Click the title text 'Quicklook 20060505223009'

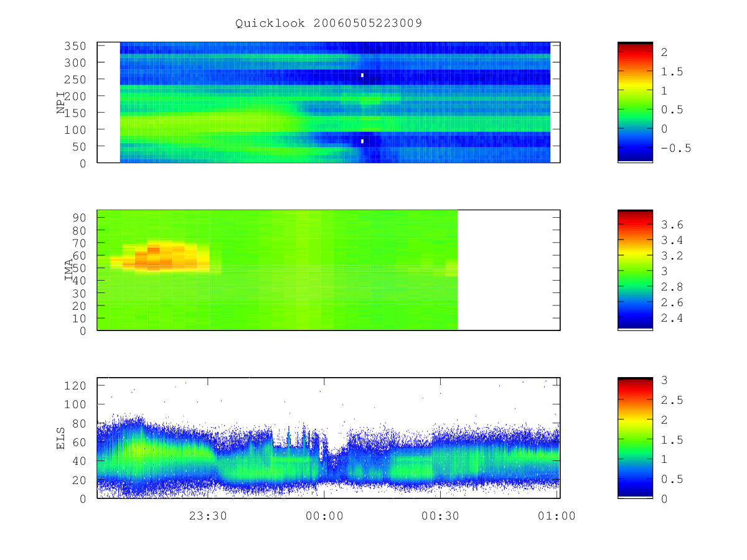coord(329,24)
